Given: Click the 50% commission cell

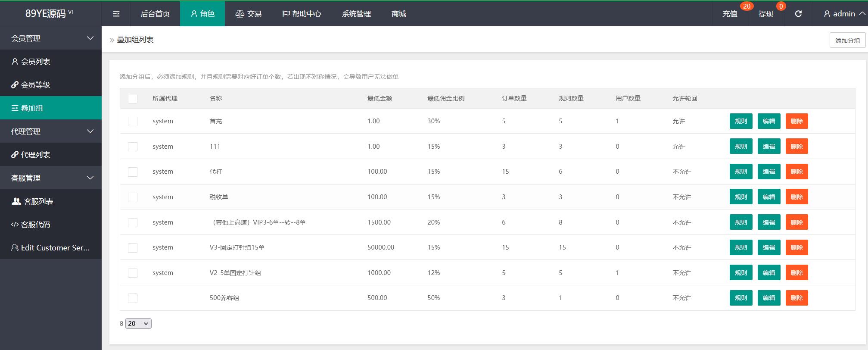Looking at the screenshot, I should click(433, 298).
